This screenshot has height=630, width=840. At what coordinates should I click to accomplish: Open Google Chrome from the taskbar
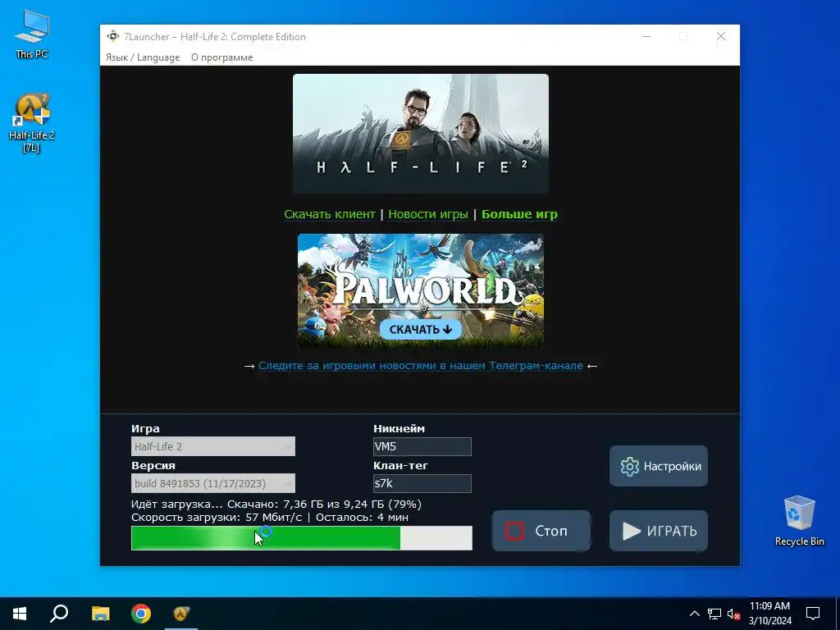coord(141,614)
